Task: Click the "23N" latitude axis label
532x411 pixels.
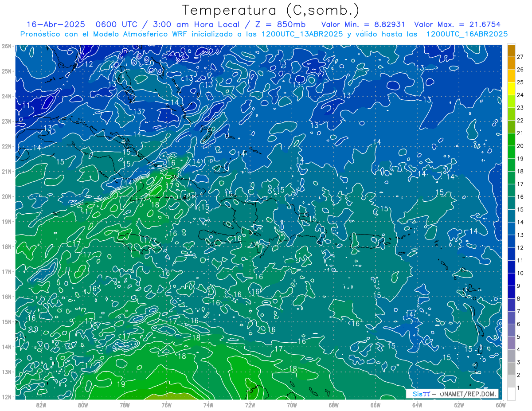Action: coord(7,121)
